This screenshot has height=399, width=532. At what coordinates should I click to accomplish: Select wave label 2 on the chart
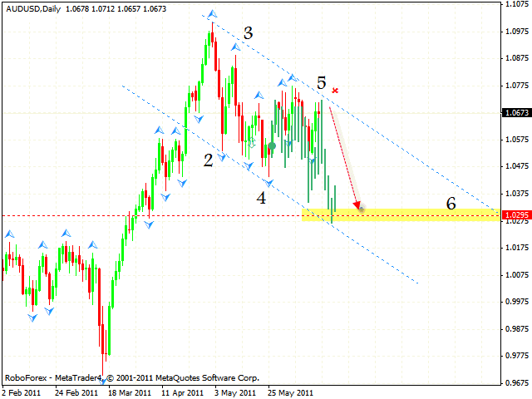[x=208, y=160]
